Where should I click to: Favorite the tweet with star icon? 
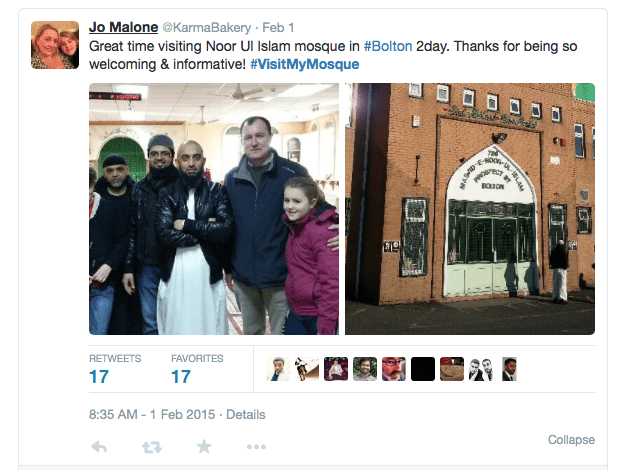[204, 447]
